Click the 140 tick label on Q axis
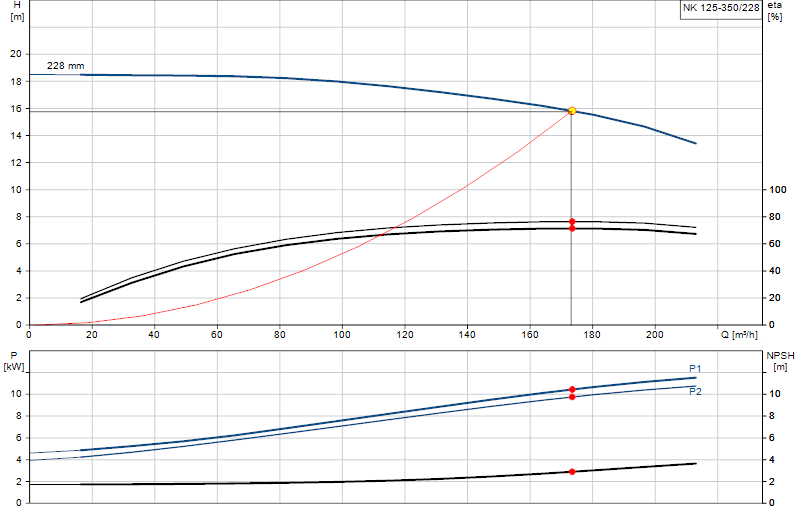Viewport: 800px width, 520px height. point(467,335)
